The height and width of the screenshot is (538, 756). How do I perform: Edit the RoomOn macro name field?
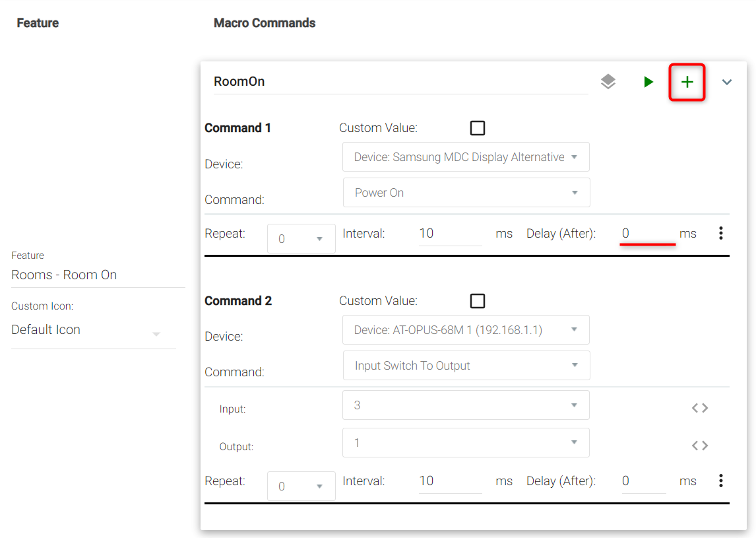pos(400,82)
